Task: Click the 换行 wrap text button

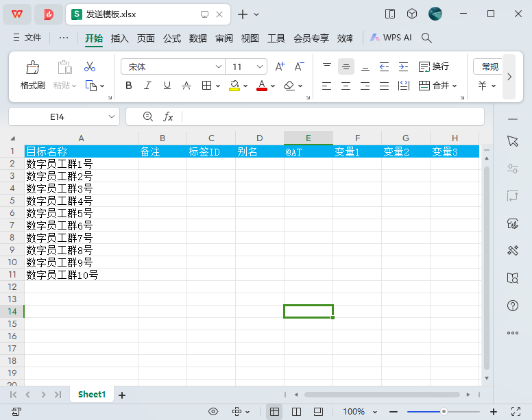Action: (x=434, y=66)
